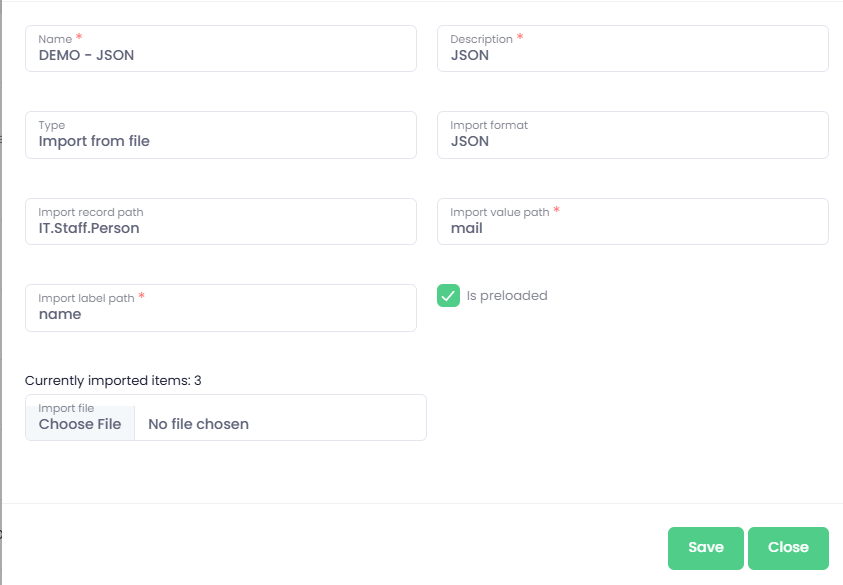Save the import configuration
This screenshot has height=585, width=843.
click(705, 547)
